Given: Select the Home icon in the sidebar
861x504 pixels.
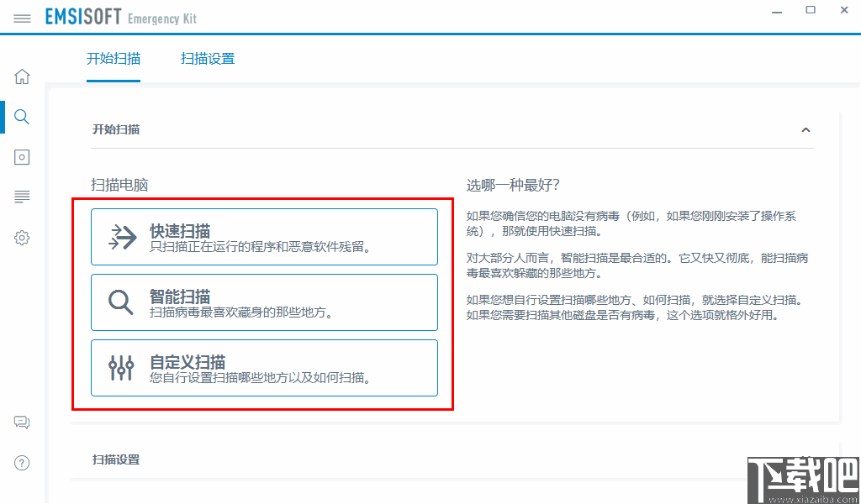Looking at the screenshot, I should click(x=21, y=76).
